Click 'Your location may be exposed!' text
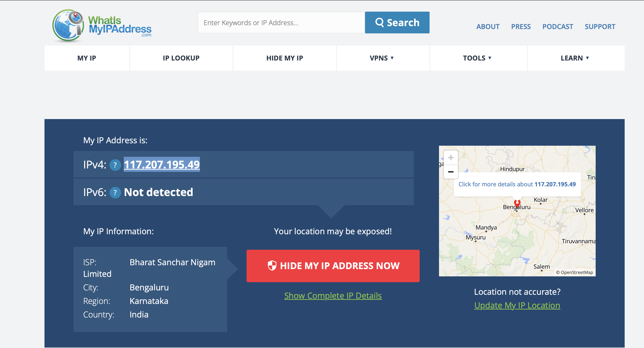The height and width of the screenshot is (348, 644). click(333, 231)
